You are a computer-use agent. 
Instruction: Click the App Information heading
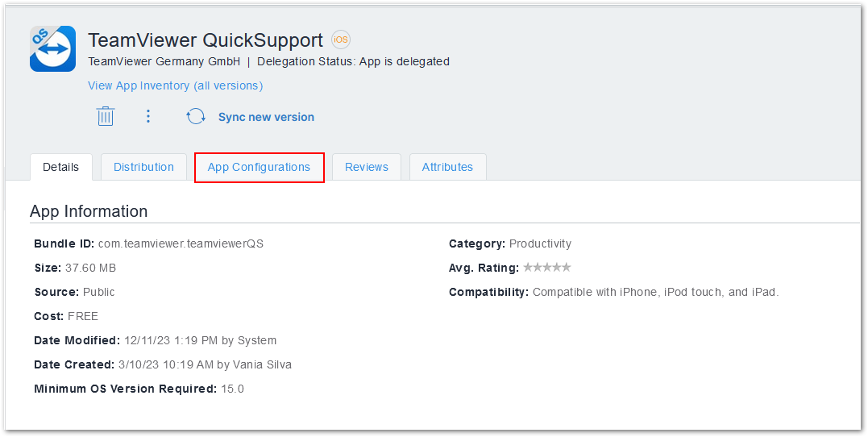point(89,211)
